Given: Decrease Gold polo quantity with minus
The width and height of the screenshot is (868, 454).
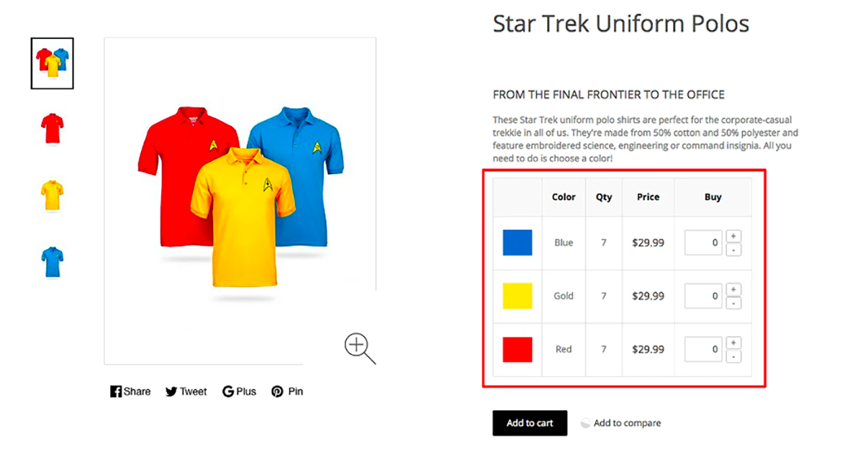Looking at the screenshot, I should point(733,303).
